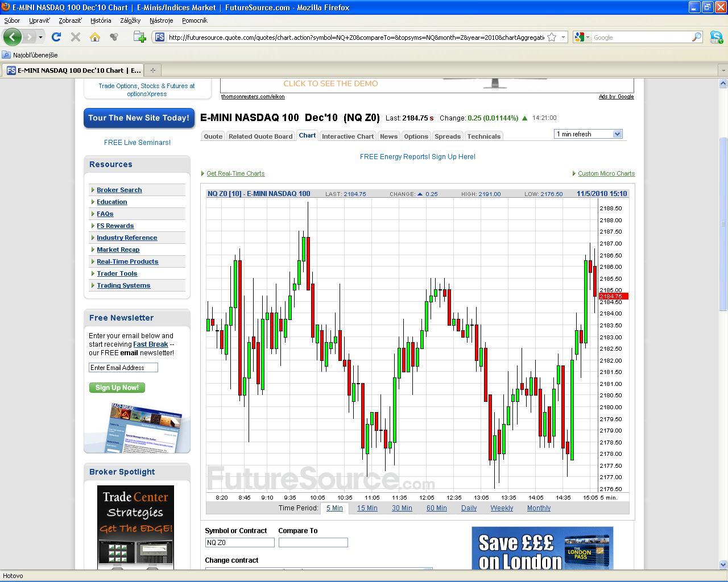728x582 pixels.
Task: Click the magnifier search icon
Action: click(x=697, y=38)
